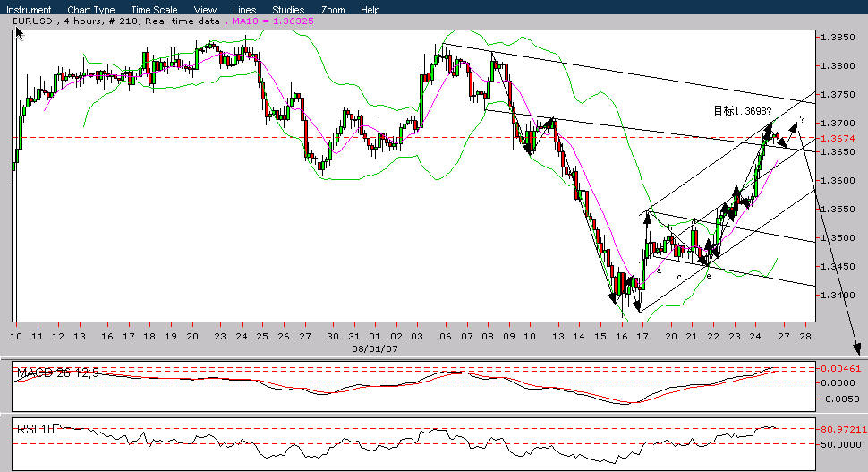This screenshot has width=868, height=472.
Task: Click the MACD value 0.00461 label
Action: point(841,368)
